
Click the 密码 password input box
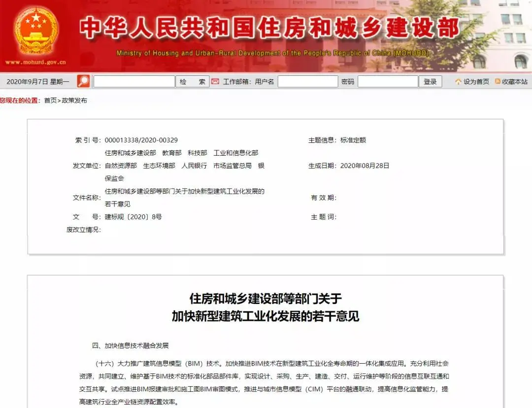coord(388,80)
